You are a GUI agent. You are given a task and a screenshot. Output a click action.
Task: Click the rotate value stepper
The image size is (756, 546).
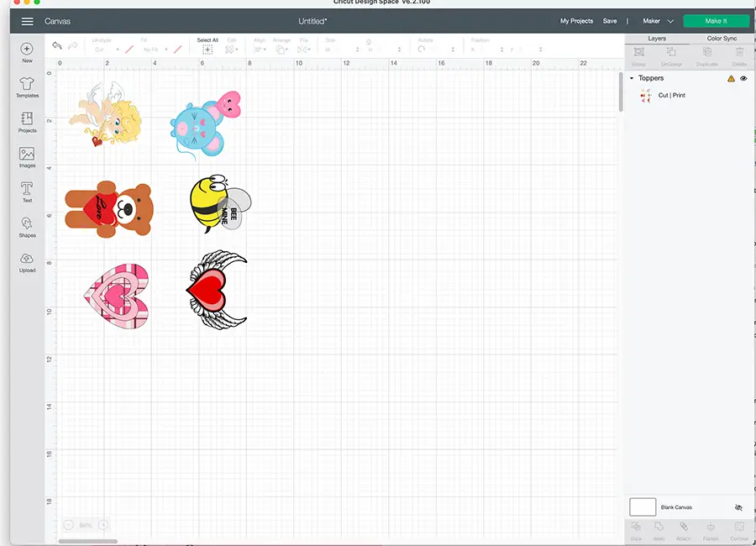[x=453, y=50]
